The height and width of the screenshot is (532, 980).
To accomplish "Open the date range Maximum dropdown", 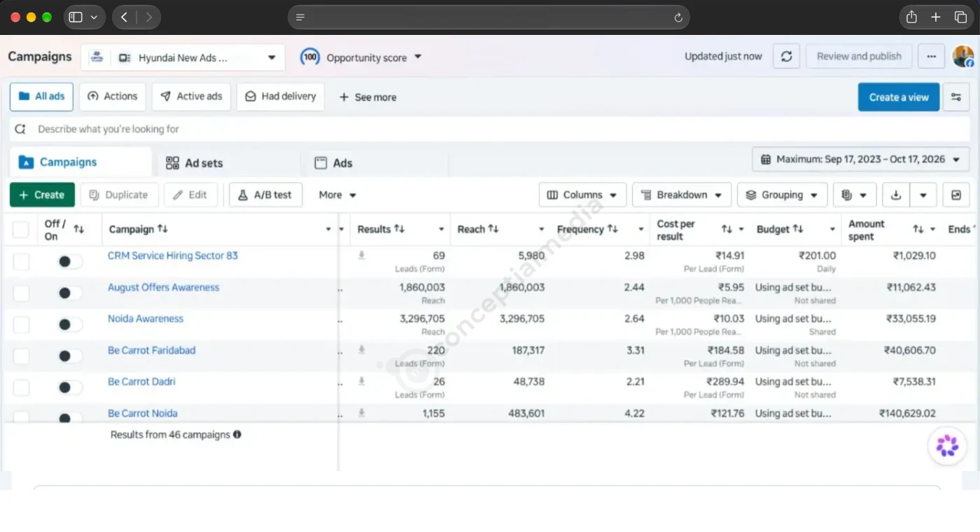I will pyautogui.click(x=860, y=160).
